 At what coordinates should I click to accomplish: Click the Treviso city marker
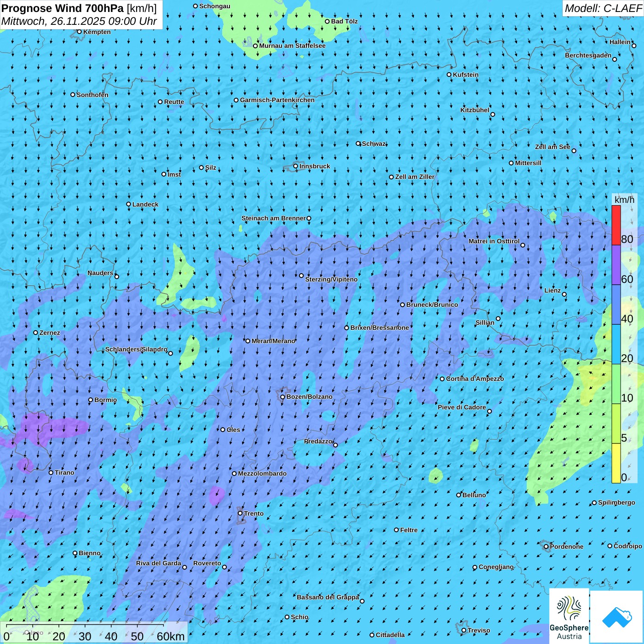click(x=464, y=631)
